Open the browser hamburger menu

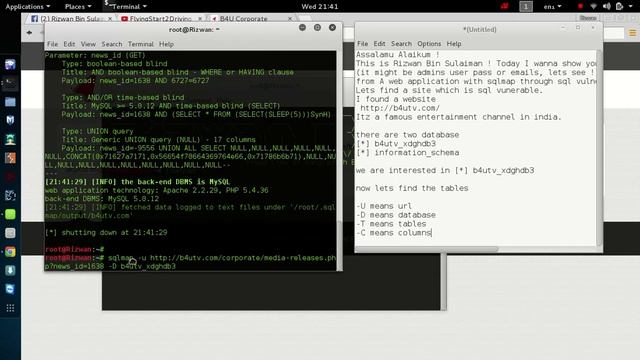click(x=632, y=33)
